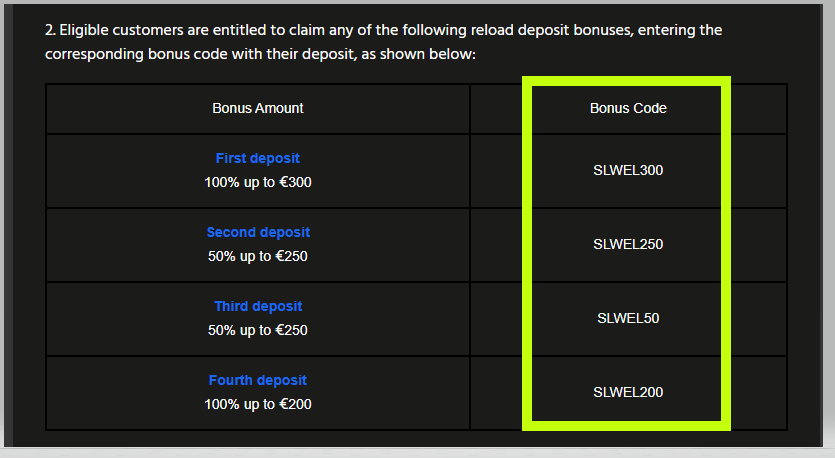835x458 pixels.
Task: Click the 100% up to €300 text
Action: pos(257,182)
